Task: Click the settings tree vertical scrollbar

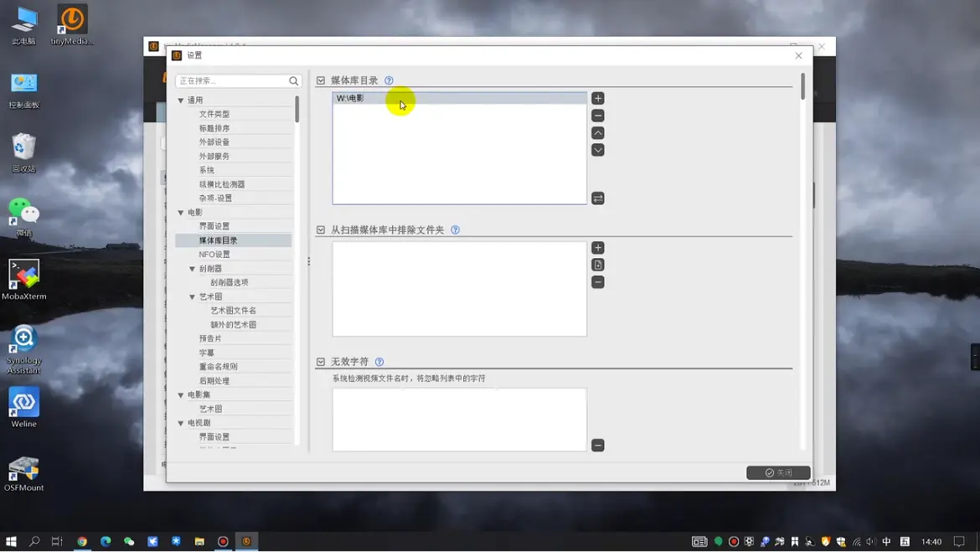Action: 297,109
